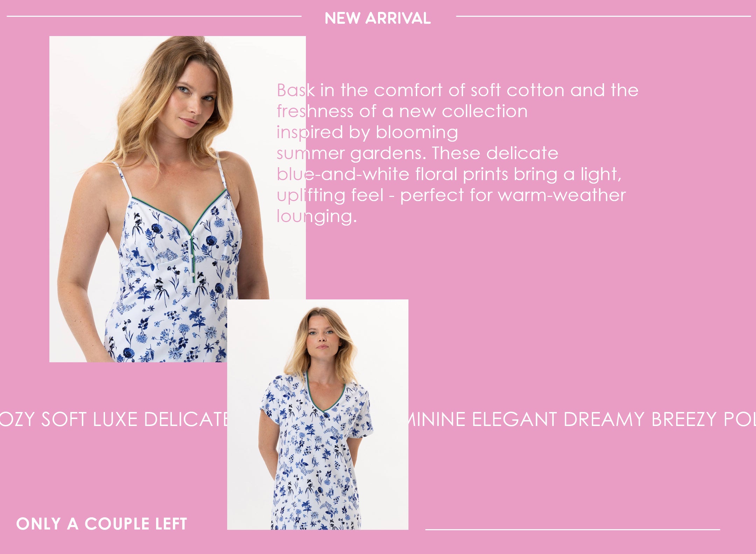Screen dimensions: 756x554
Task: Click the bottom-right horizontal divider line
Action: tap(573, 530)
